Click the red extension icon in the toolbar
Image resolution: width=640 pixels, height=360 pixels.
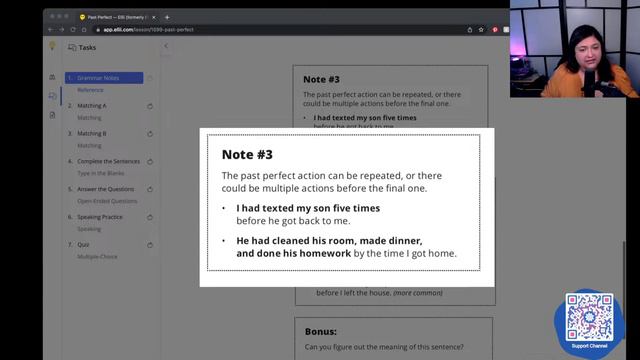point(495,29)
